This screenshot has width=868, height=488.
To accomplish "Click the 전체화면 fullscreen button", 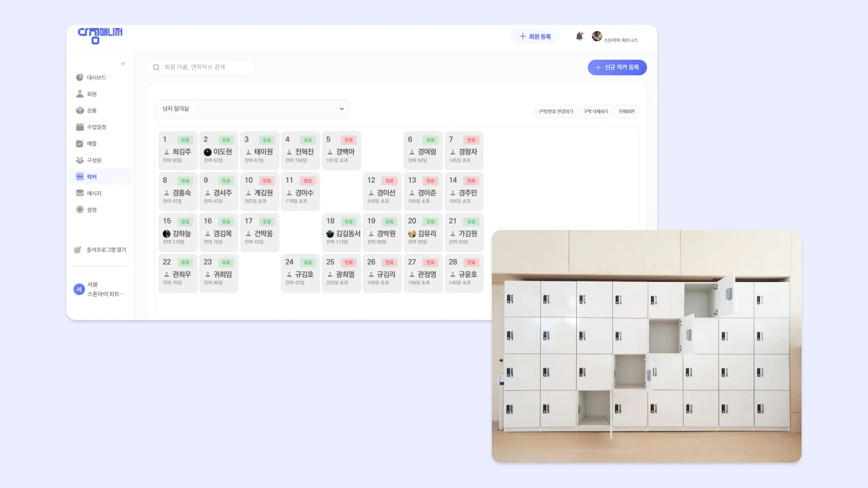I will tap(626, 112).
